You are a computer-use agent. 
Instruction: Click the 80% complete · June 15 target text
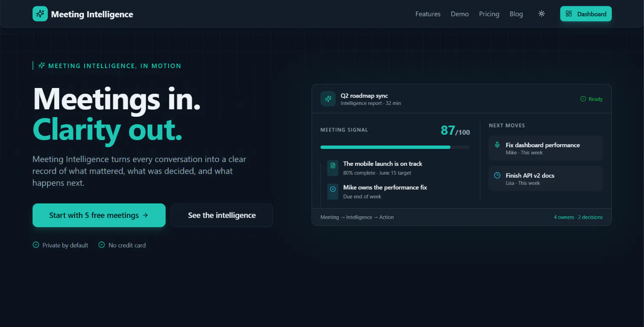point(377,173)
